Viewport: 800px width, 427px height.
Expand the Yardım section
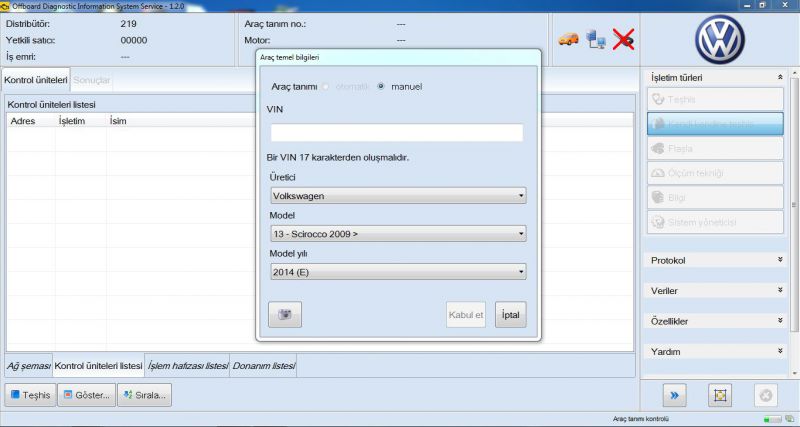[x=780, y=351]
